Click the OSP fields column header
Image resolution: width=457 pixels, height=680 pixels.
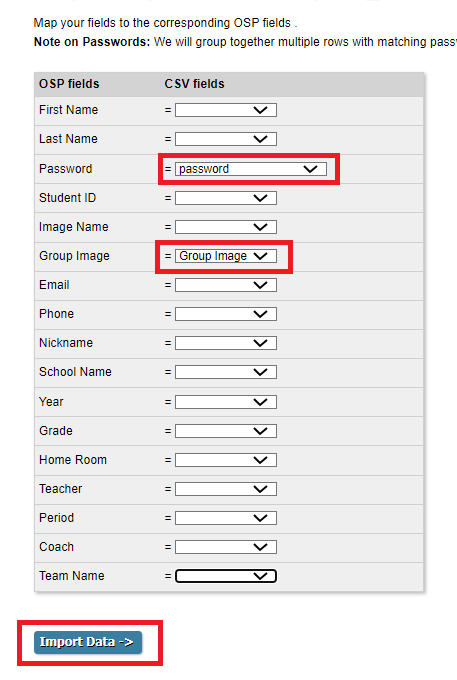click(69, 84)
